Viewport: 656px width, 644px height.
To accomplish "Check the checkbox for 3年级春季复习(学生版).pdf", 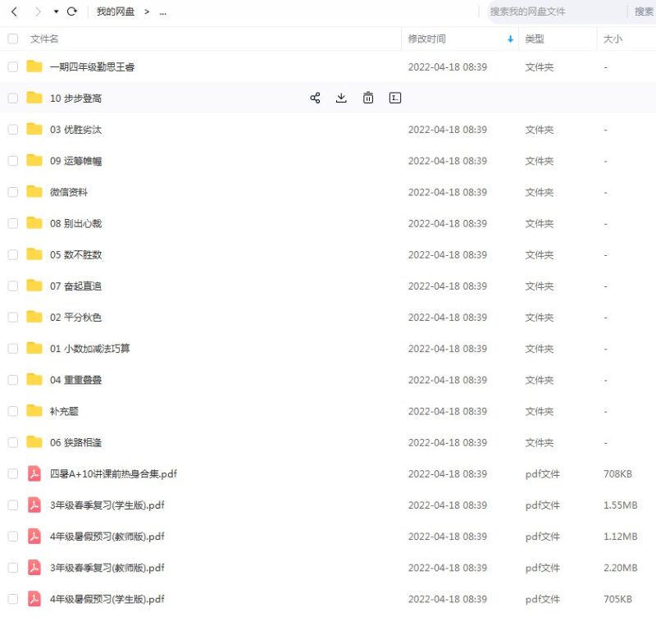I will 12,505.
